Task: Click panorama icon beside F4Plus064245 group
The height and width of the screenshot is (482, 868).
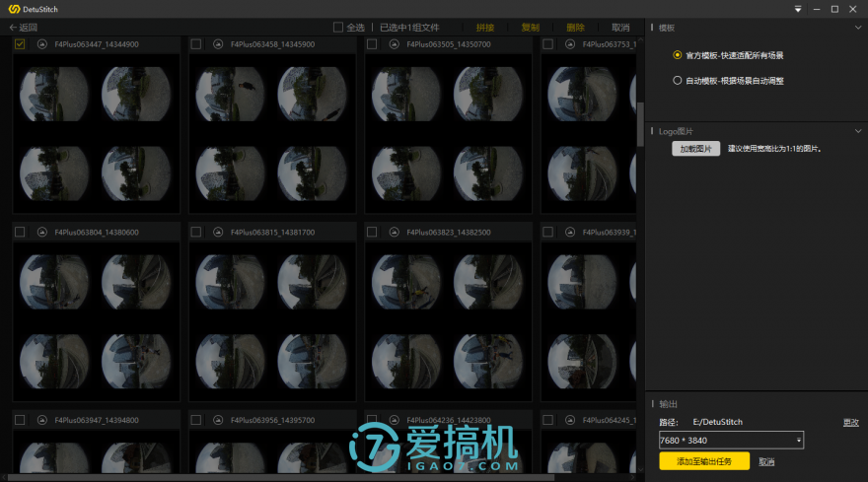Action: pos(570,420)
